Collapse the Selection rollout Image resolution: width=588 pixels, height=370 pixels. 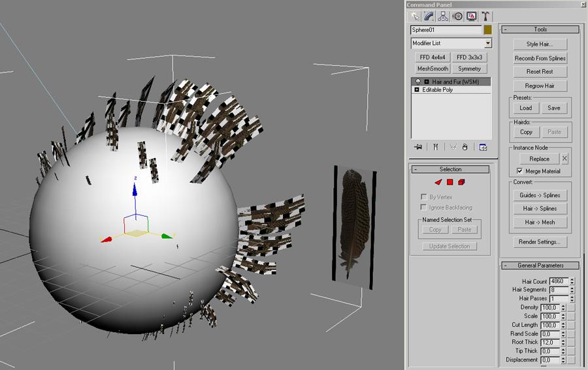(450, 169)
